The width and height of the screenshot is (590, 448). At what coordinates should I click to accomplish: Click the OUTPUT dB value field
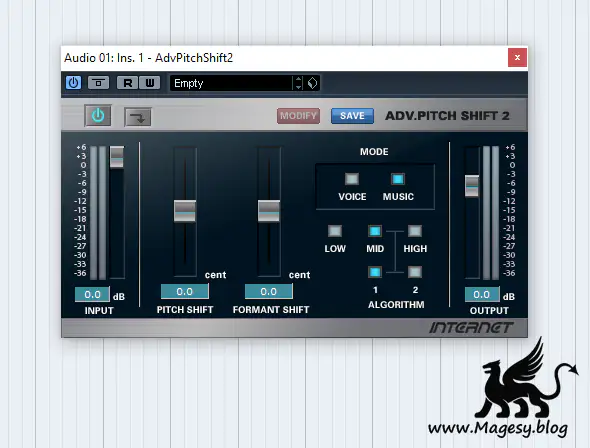(x=482, y=294)
